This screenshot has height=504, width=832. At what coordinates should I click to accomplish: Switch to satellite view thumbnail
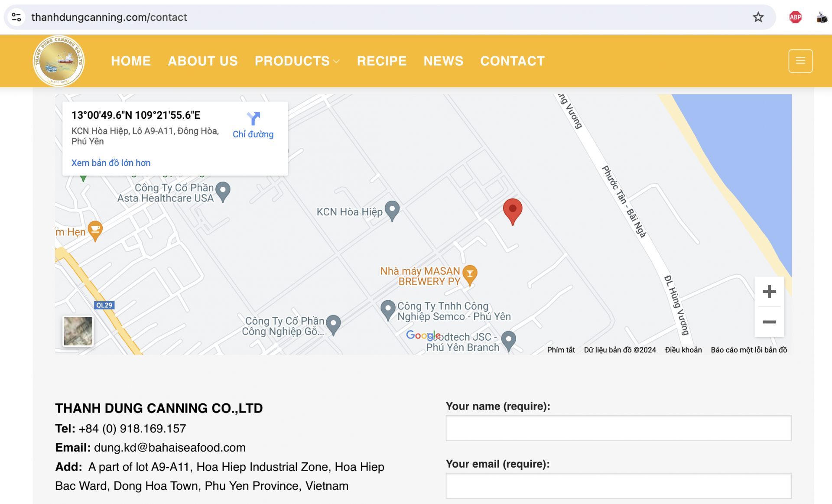(78, 331)
